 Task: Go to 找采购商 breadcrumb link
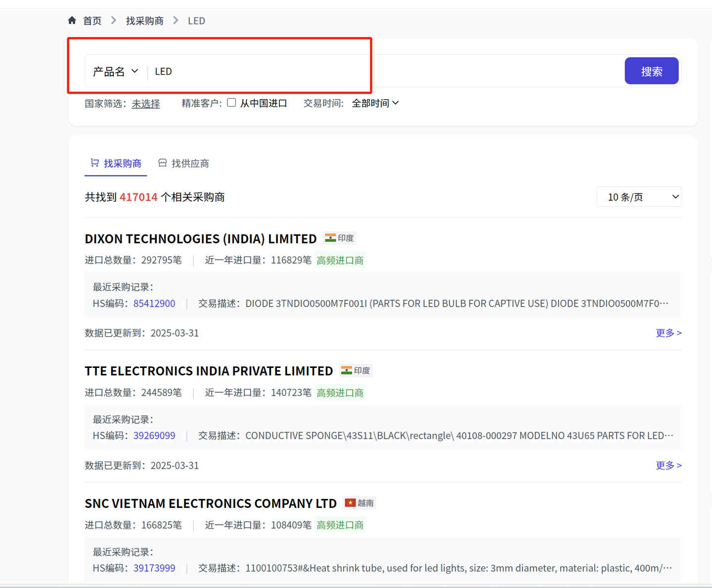click(x=144, y=21)
